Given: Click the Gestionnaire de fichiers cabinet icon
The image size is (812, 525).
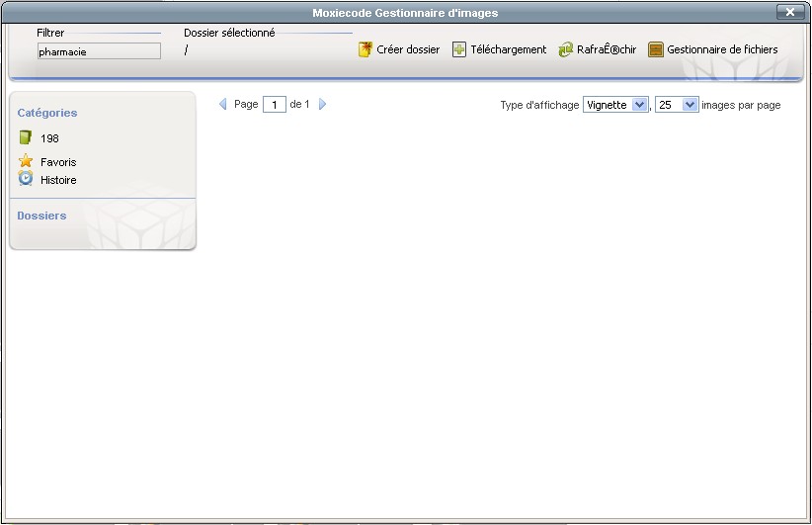Looking at the screenshot, I should tap(656, 49).
